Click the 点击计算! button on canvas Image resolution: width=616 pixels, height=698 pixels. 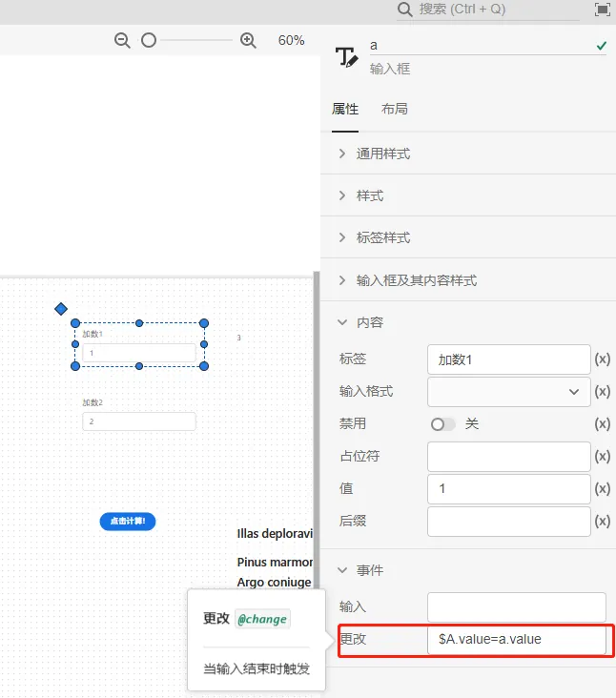point(128,522)
